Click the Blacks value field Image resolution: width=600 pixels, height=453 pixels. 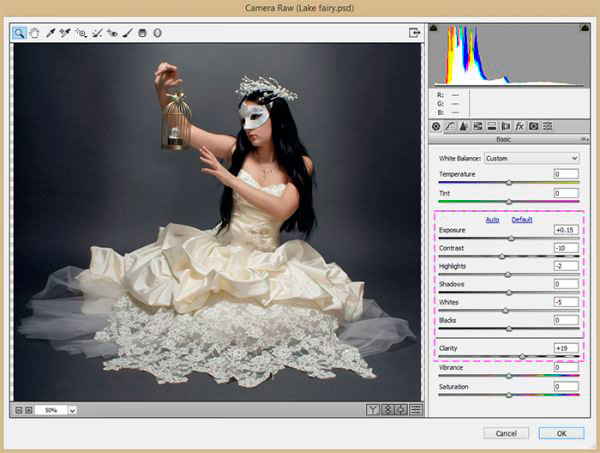click(566, 320)
